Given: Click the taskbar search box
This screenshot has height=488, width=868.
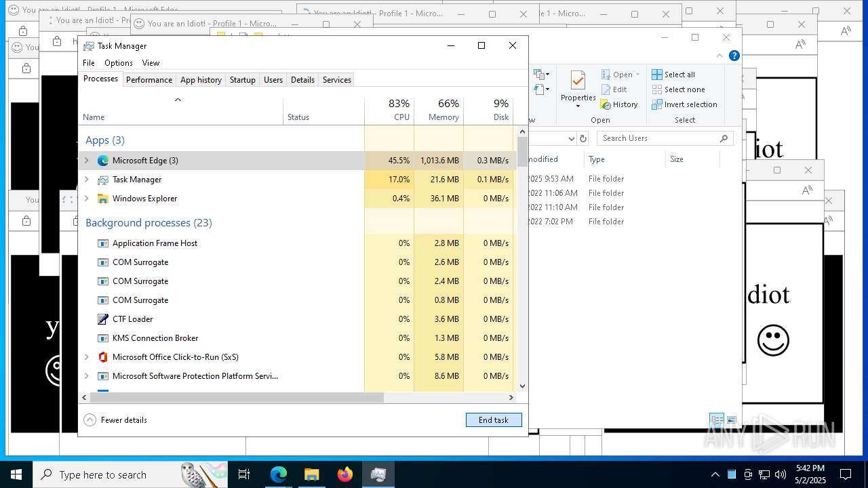Looking at the screenshot, I should 129,474.
